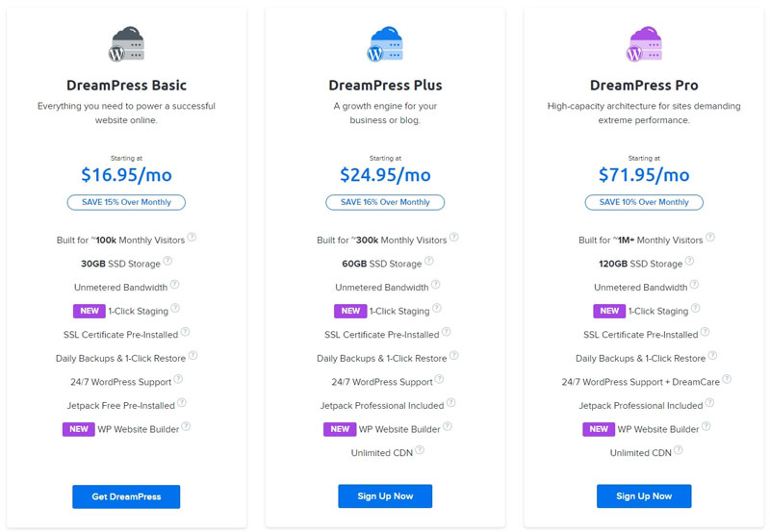Open help icon beside 120GB SSD Storage
The height and width of the screenshot is (532, 770).
(x=690, y=261)
